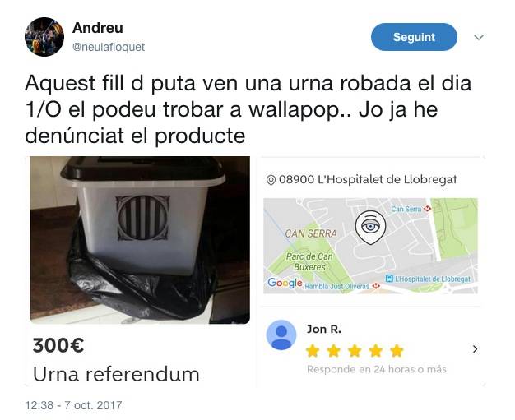Viewport: 515px width, 420px height.
Task: Click the Rambla Just Oliveras metro icon
Action: pyautogui.click(x=377, y=286)
